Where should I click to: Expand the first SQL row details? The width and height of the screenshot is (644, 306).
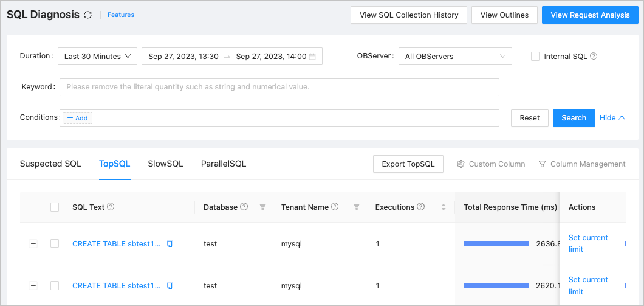coord(33,243)
